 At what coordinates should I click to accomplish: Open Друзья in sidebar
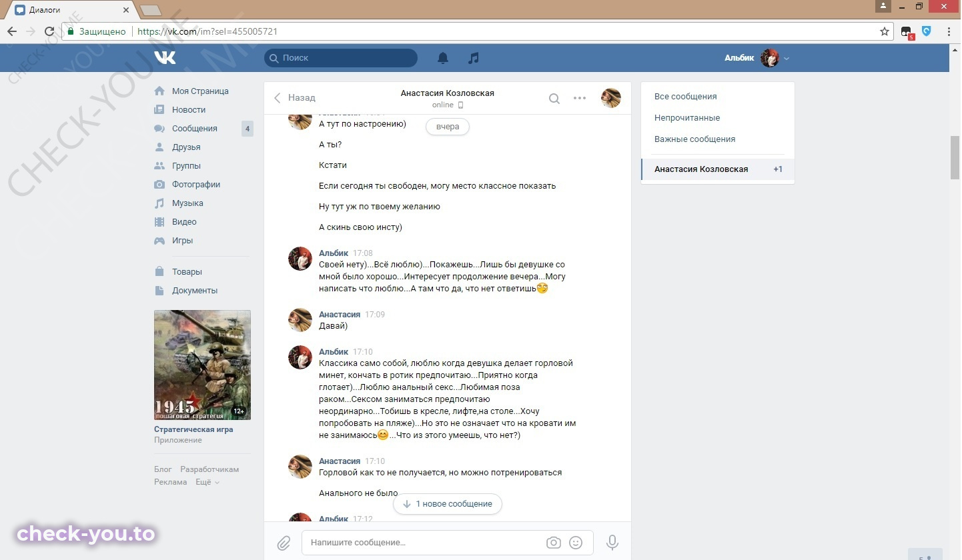(186, 147)
